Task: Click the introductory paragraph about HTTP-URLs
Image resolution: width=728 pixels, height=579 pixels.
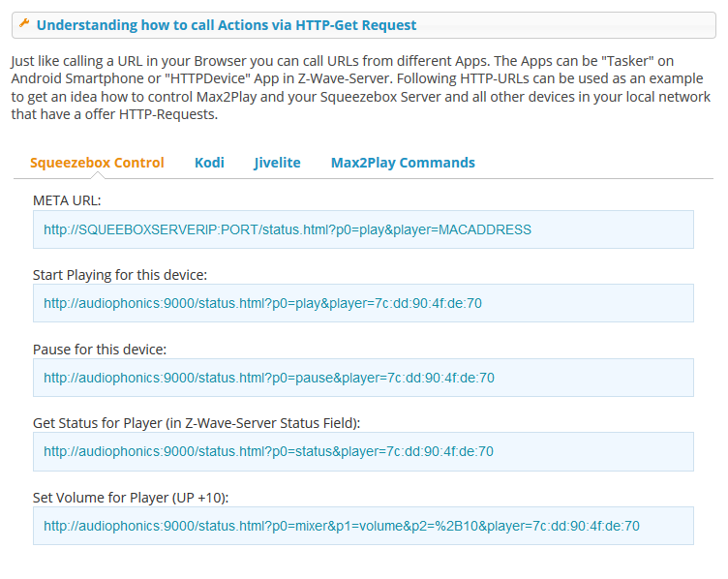Action: click(361, 87)
